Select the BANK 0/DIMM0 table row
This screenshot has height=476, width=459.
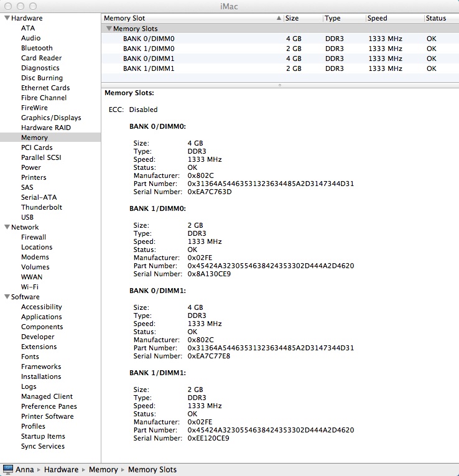pos(280,39)
